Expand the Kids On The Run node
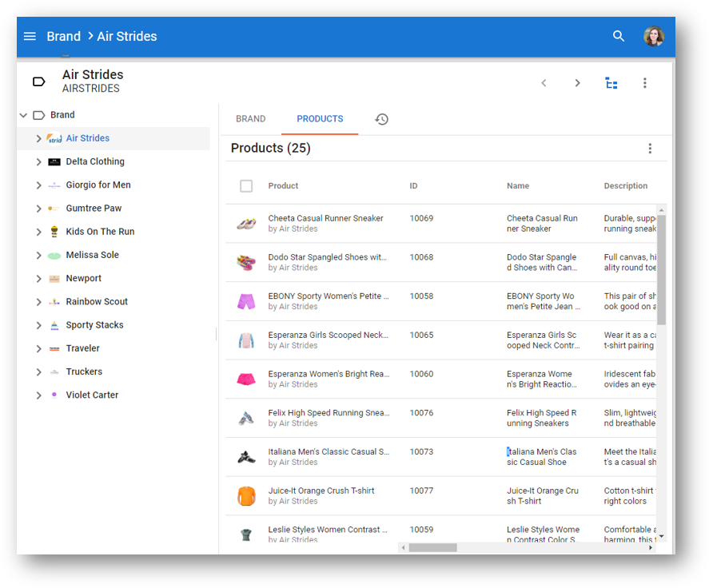 (x=39, y=232)
